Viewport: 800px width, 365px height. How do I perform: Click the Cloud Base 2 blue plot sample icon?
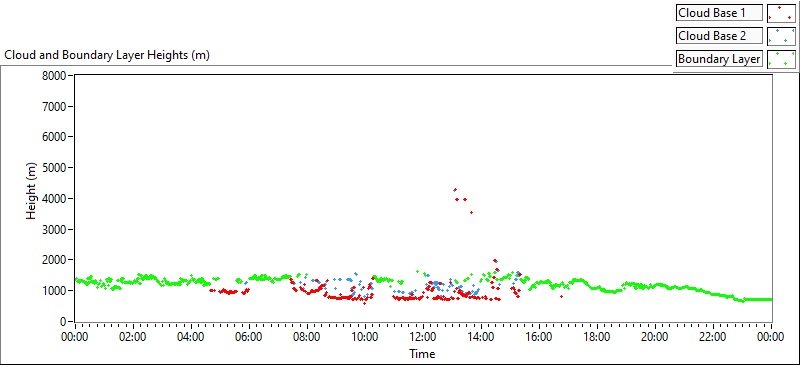point(781,36)
